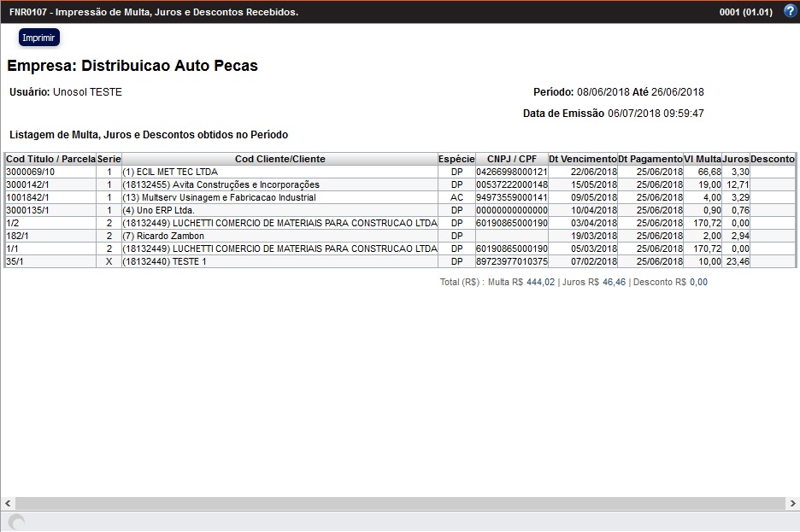Click the 'TESTE 1' client cell
Screen dimensions: 800x532
click(x=279, y=261)
